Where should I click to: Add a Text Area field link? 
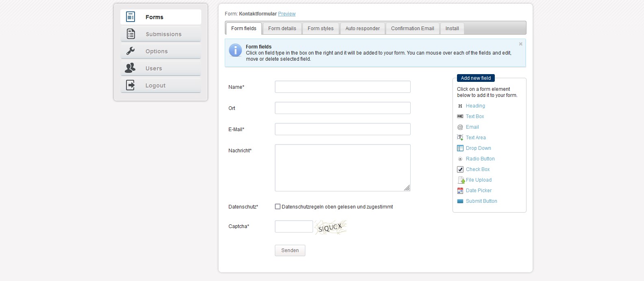[x=476, y=138]
